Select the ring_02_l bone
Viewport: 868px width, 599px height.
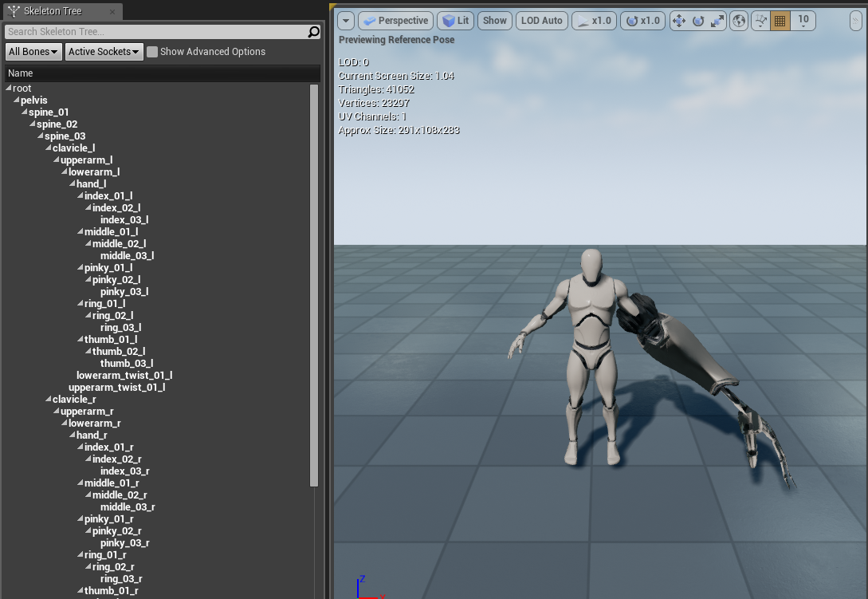pyautogui.click(x=113, y=316)
